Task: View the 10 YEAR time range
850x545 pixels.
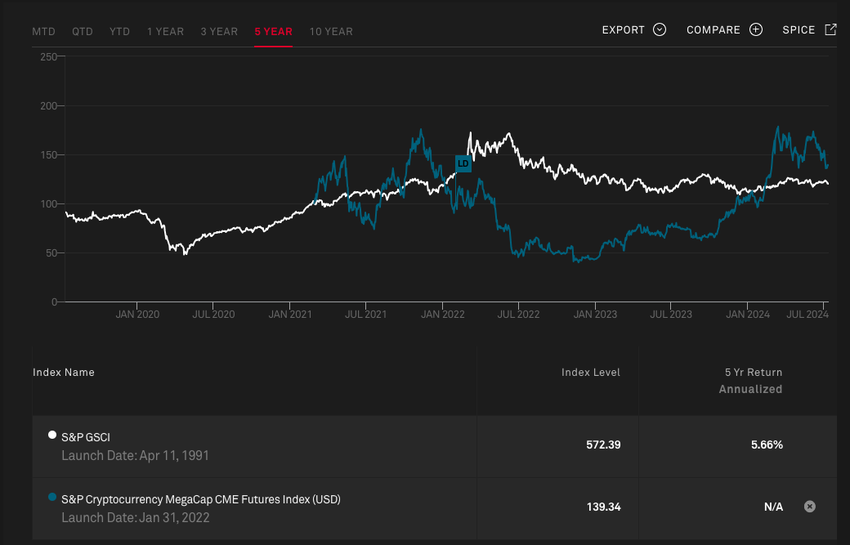Action: [x=331, y=31]
